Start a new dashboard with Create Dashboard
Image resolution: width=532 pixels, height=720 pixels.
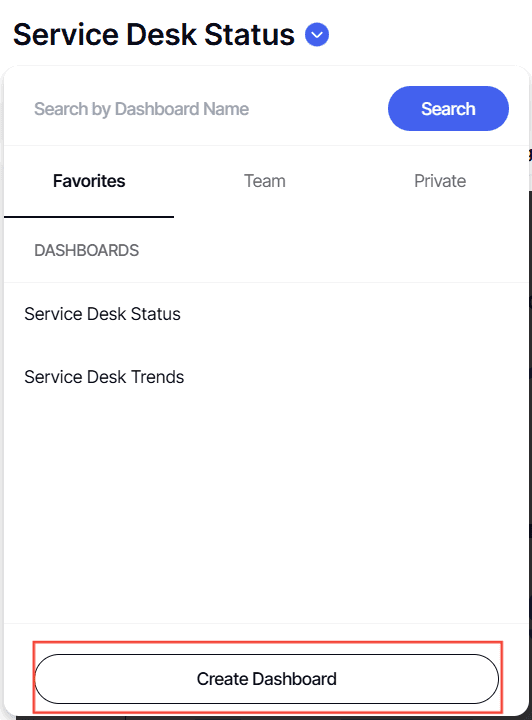(x=266, y=679)
